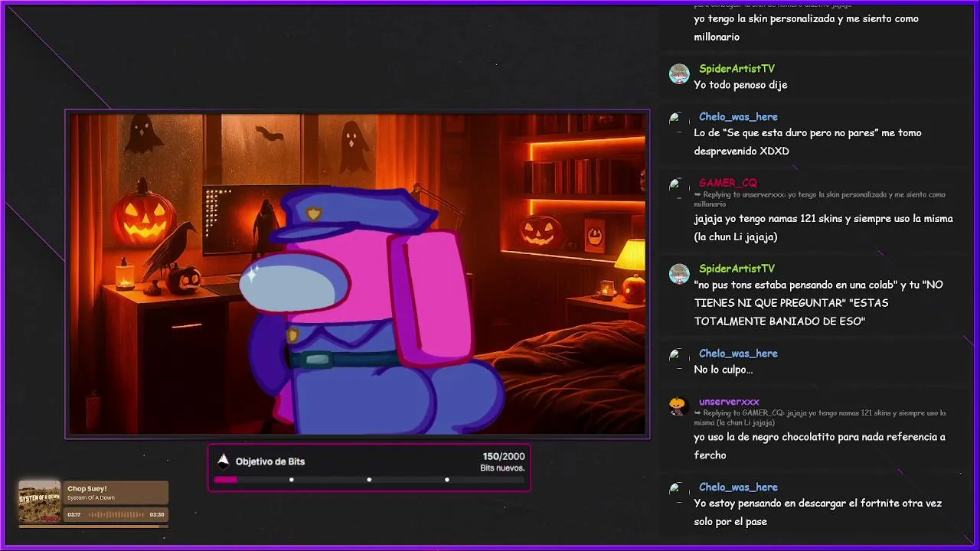The image size is (980, 551).
Task: Click the Bits goal progress bar fill
Action: 225,480
